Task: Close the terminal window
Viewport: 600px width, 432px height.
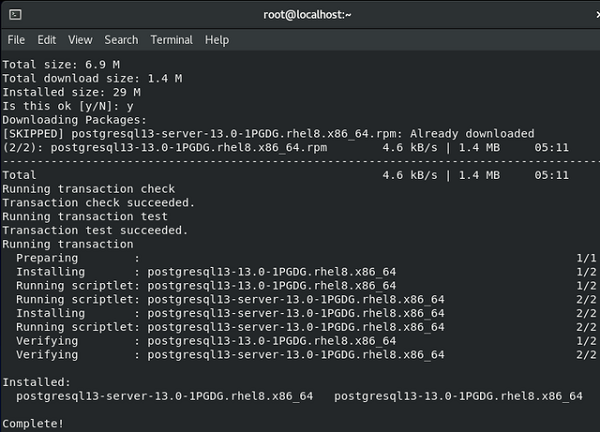Action: tap(597, 15)
